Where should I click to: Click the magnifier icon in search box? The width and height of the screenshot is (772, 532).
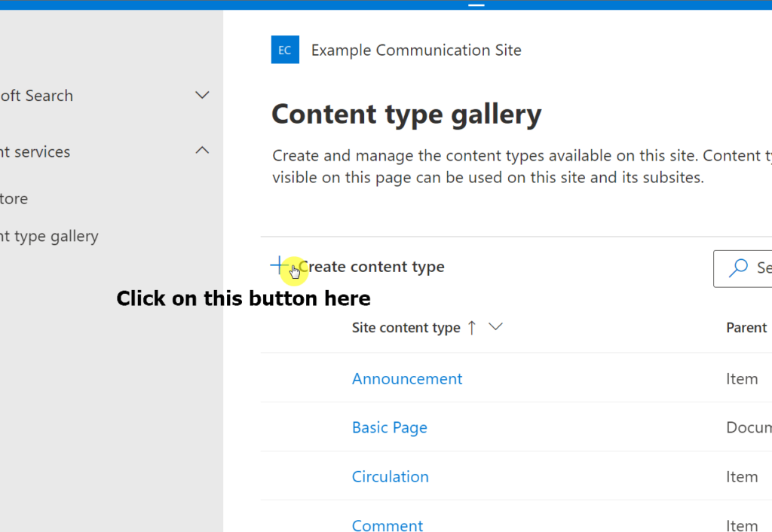(x=738, y=268)
